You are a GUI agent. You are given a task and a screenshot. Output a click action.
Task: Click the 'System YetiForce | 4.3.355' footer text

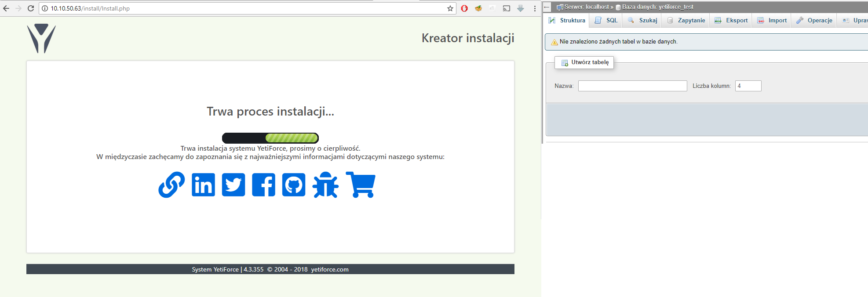point(228,269)
